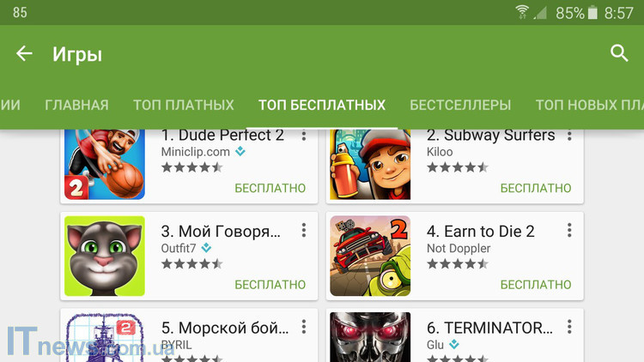
Task: Tap the back arrow next to Игры
Action: coord(24,53)
